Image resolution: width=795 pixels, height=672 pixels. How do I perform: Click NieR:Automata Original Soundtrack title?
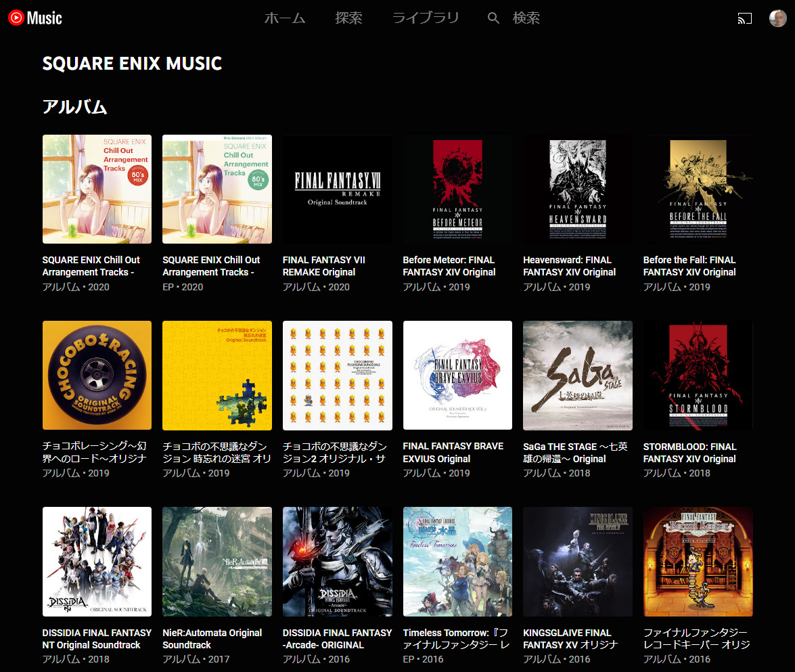click(x=212, y=639)
